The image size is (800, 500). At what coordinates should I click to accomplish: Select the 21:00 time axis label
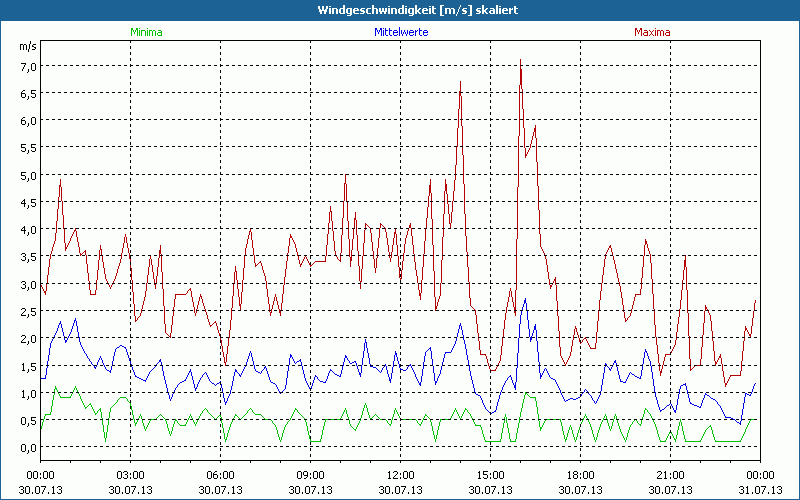(x=670, y=475)
